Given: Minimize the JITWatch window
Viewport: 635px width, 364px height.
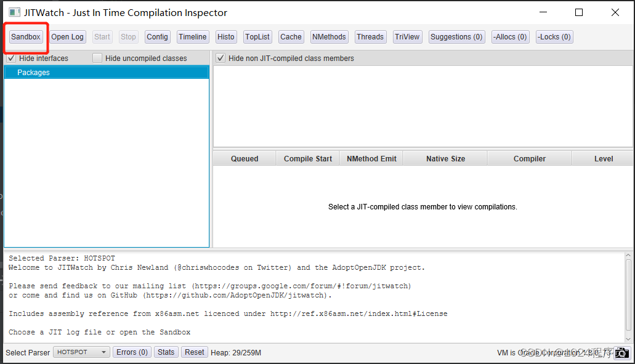Looking at the screenshot, I should pyautogui.click(x=543, y=12).
